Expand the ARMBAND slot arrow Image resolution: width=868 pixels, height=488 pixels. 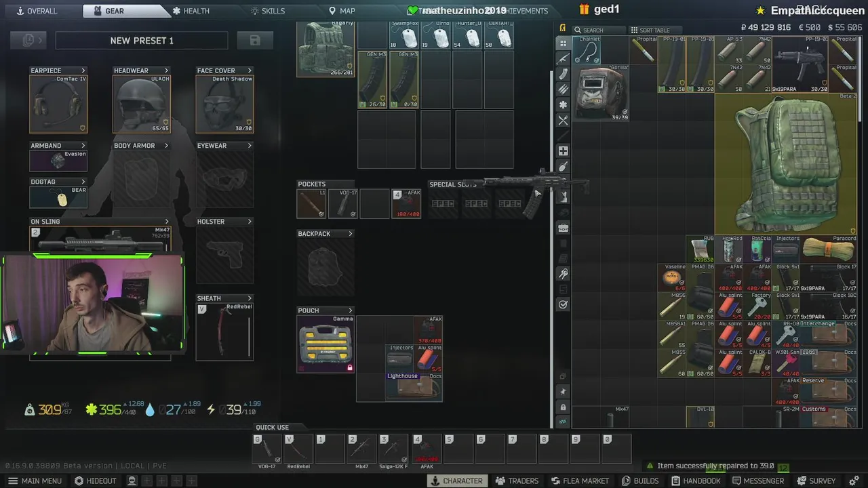click(x=83, y=146)
